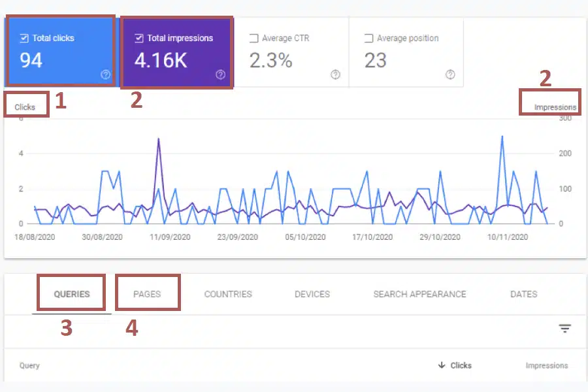The height and width of the screenshot is (392, 588).
Task: Switch to the Dates tab
Action: click(x=524, y=294)
